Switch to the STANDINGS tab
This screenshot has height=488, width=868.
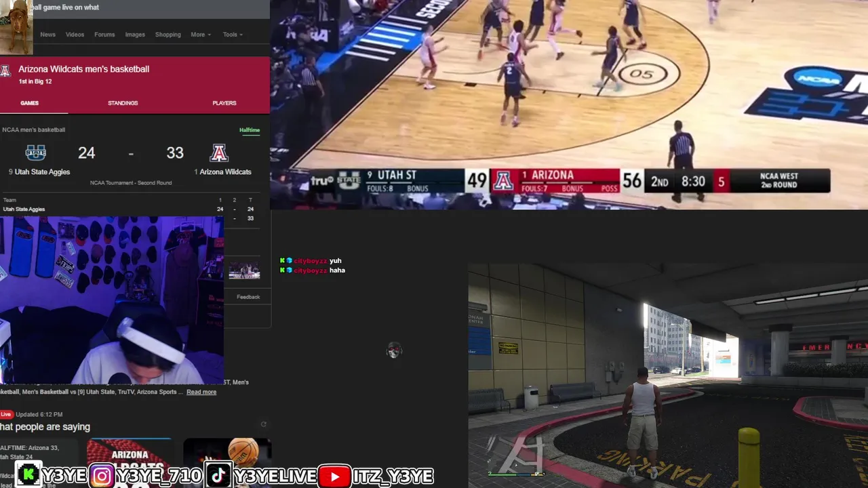tap(123, 103)
